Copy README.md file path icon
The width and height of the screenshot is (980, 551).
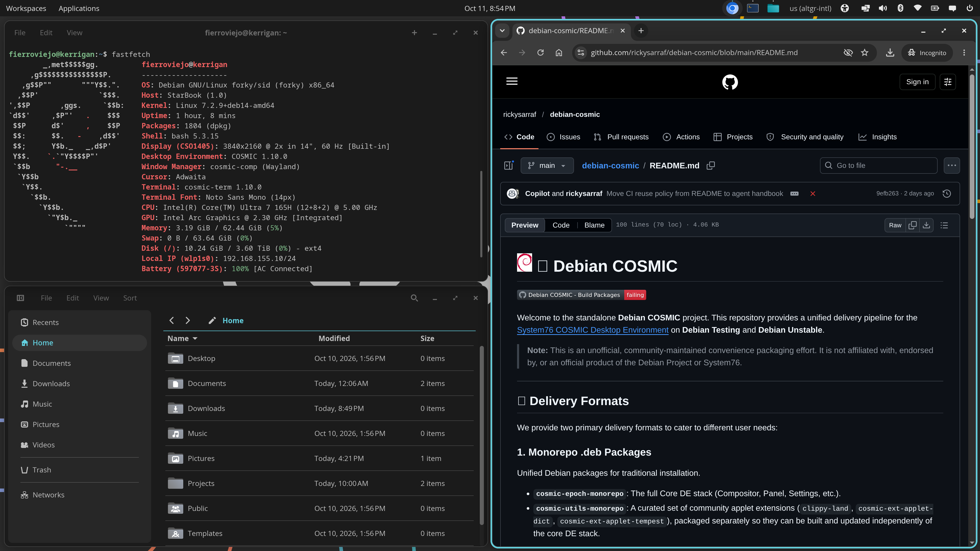tap(710, 165)
